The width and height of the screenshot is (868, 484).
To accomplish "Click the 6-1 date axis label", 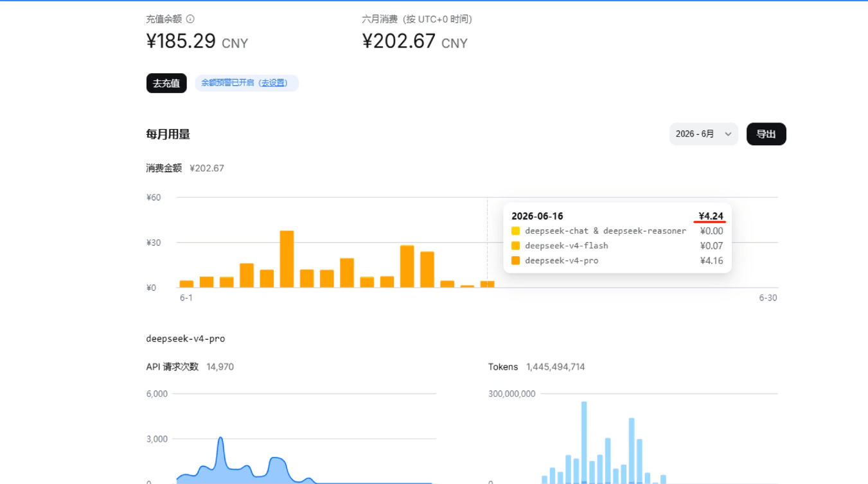I will pos(186,298).
